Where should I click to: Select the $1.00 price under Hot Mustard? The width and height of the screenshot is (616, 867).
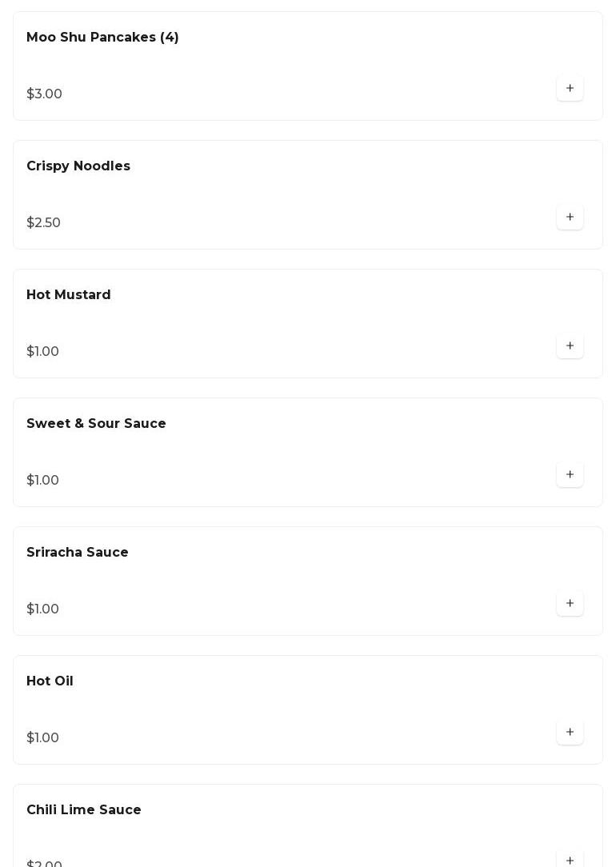[42, 352]
